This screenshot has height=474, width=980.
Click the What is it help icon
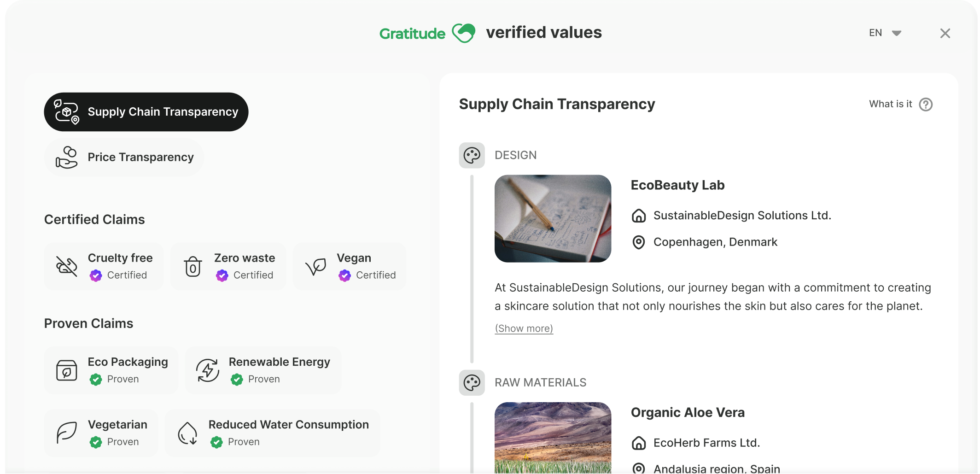(x=926, y=105)
